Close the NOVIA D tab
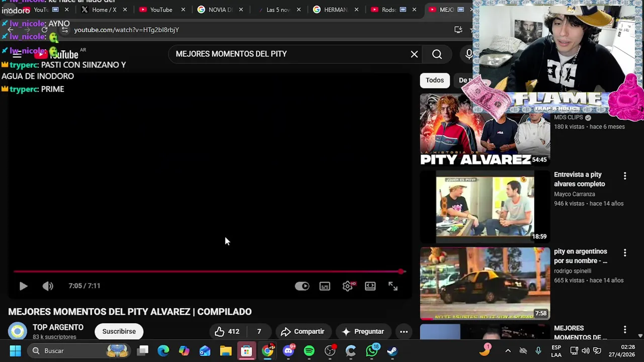The height and width of the screenshot is (362, 644). [240, 10]
